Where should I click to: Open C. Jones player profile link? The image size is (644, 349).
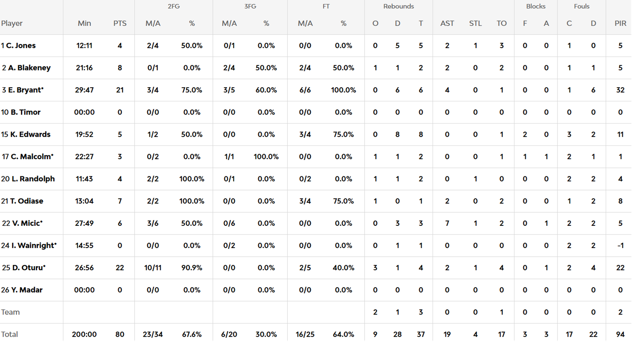point(21,46)
